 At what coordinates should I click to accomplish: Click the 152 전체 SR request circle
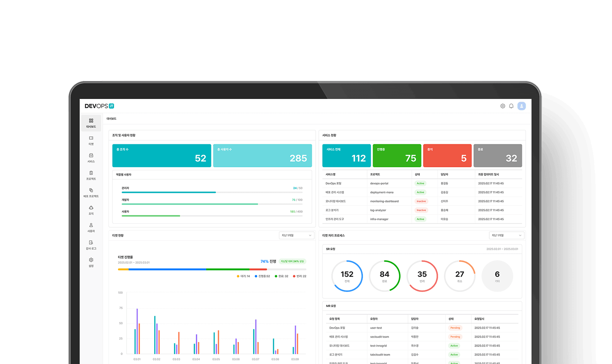point(347,276)
